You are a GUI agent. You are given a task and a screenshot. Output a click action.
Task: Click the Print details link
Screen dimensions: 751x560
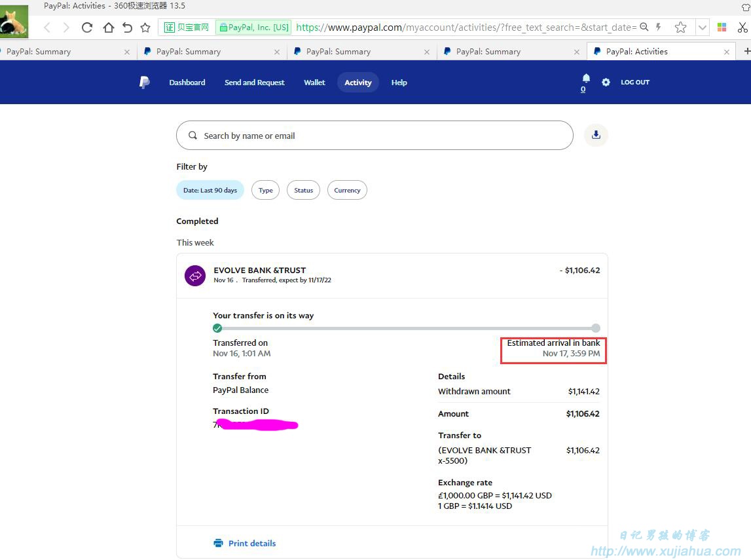252,543
